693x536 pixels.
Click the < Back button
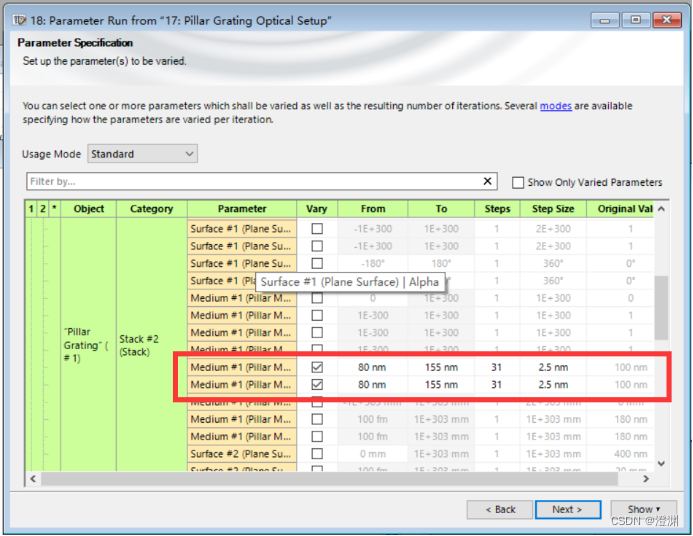coord(500,509)
